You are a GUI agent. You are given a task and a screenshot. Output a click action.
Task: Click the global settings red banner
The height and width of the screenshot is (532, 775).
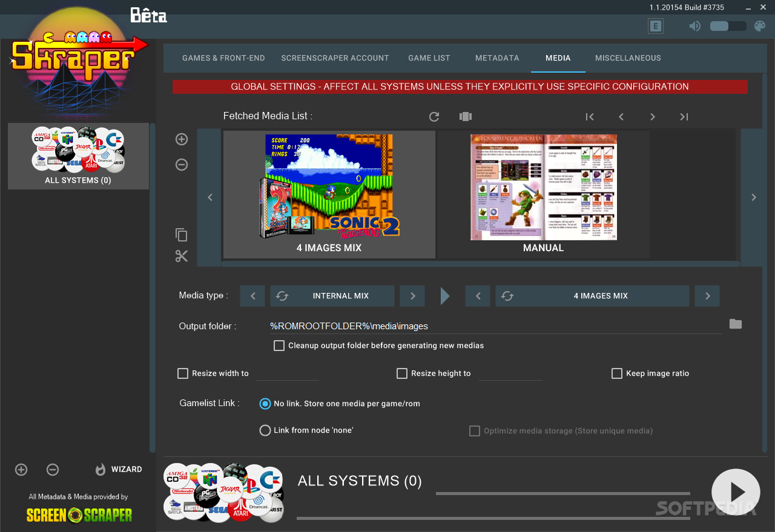(460, 87)
